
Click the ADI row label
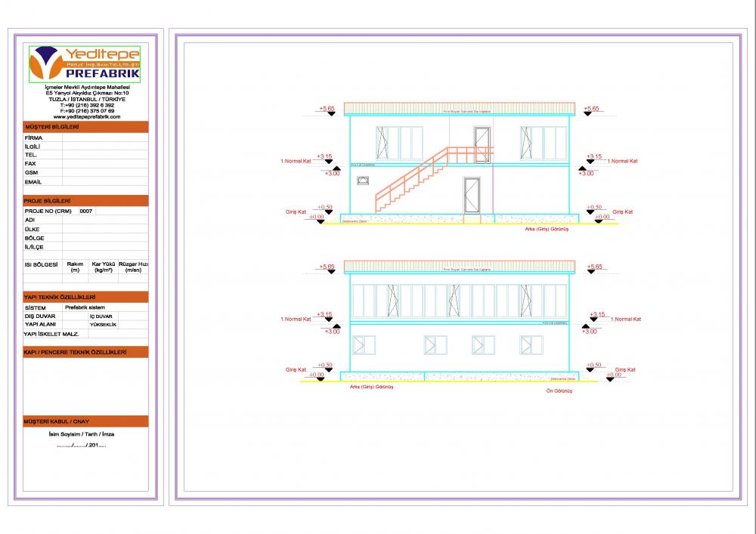point(29,220)
